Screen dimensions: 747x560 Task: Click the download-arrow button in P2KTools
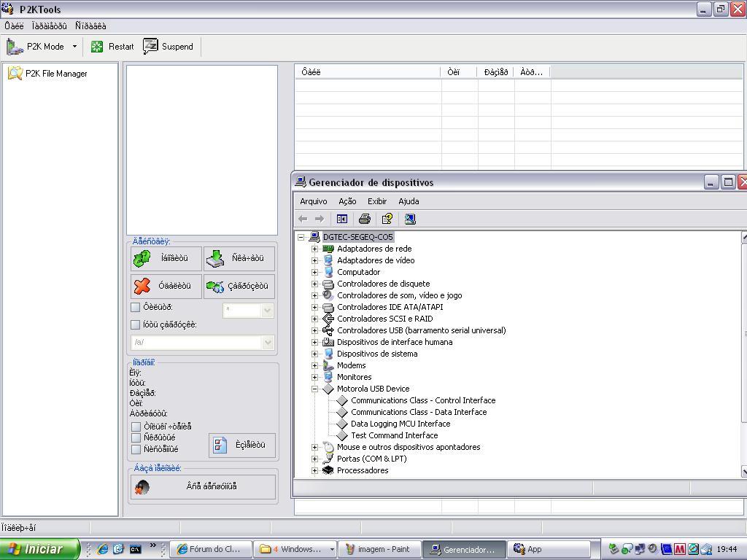pyautogui.click(x=239, y=258)
